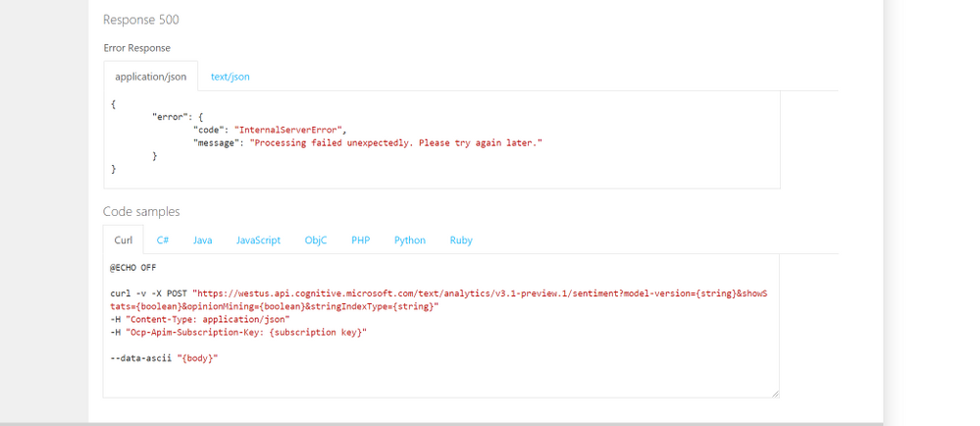The height and width of the screenshot is (426, 980).
Task: Select the application/json response tab
Action: 151,77
